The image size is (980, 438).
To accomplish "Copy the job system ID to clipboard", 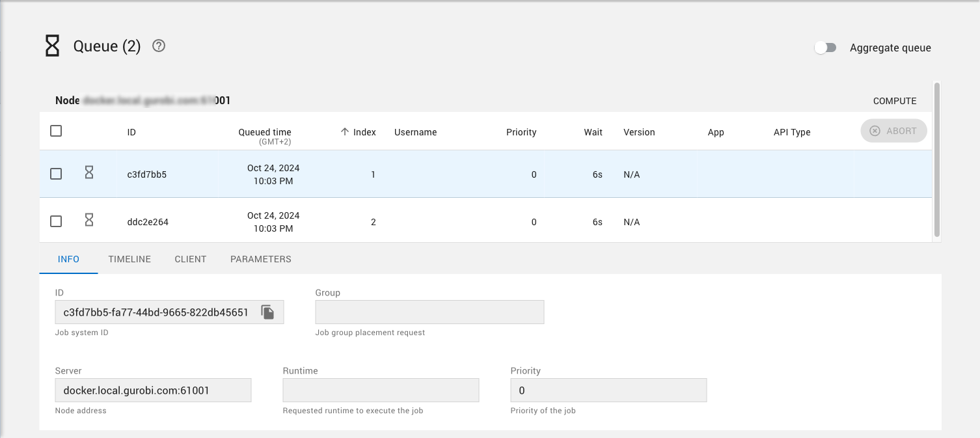I will coord(267,312).
